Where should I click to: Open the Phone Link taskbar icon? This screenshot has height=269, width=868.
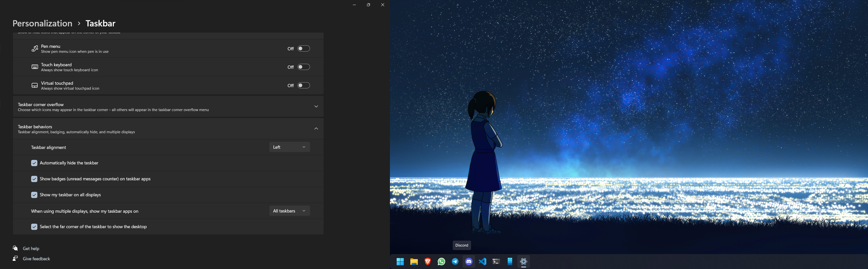coord(510,262)
